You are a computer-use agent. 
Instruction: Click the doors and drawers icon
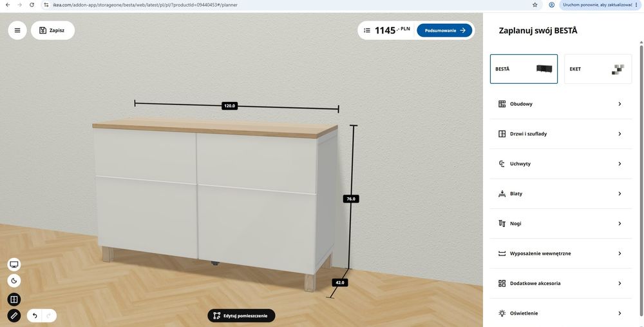tap(502, 134)
